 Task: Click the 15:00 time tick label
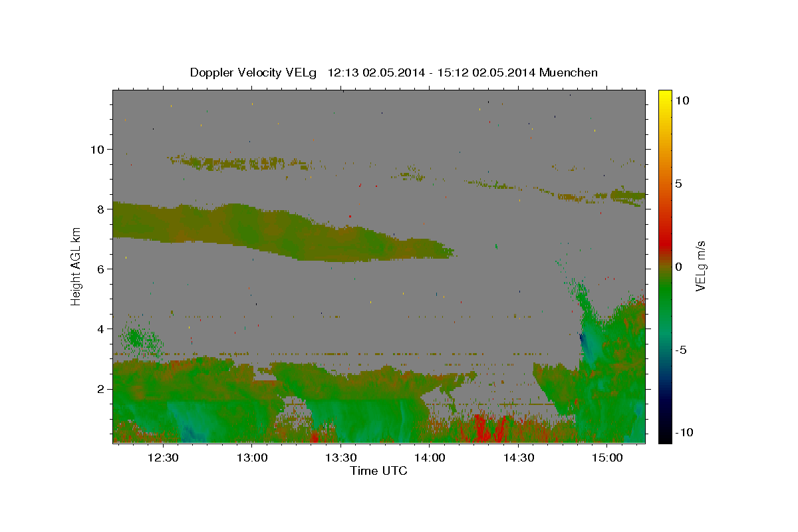(x=607, y=458)
